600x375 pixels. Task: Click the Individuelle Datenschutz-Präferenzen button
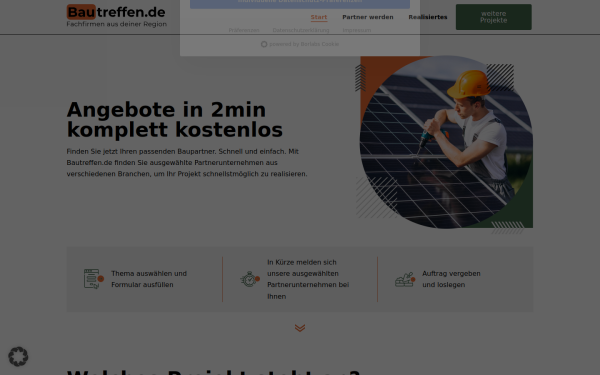coord(300,4)
